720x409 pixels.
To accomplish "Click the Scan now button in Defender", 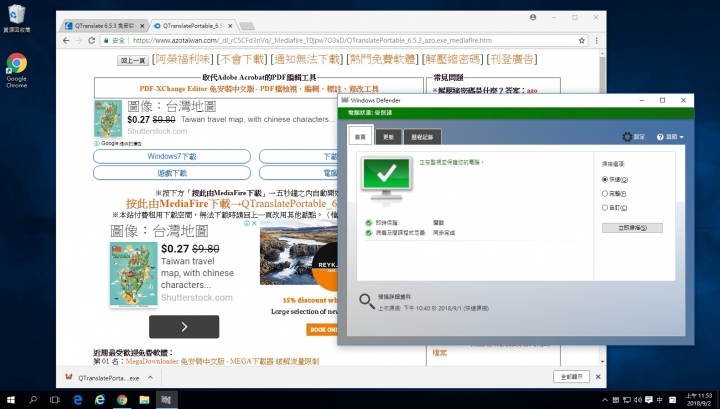I will (632, 228).
